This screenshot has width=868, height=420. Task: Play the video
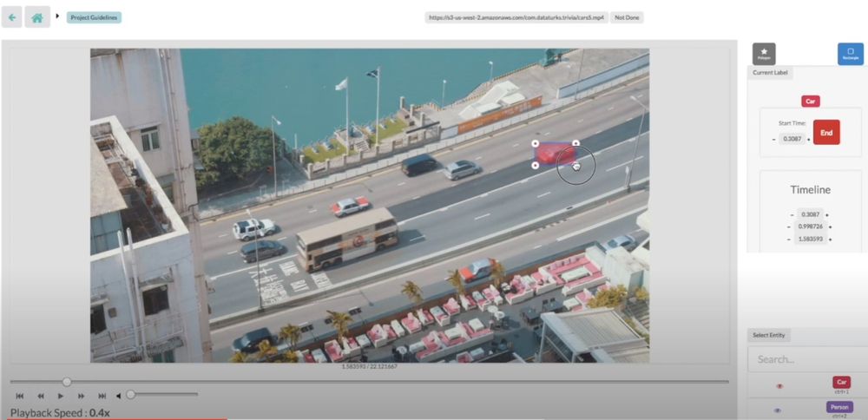61,396
